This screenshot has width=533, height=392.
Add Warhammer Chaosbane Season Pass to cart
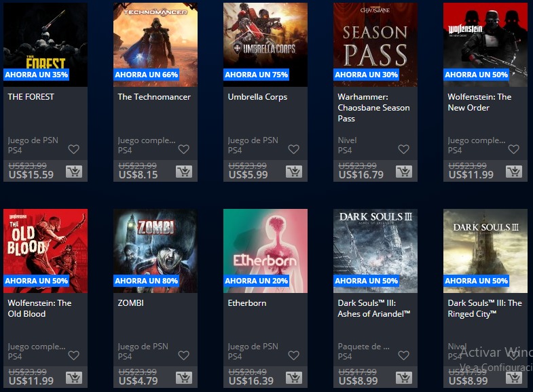[x=404, y=172]
